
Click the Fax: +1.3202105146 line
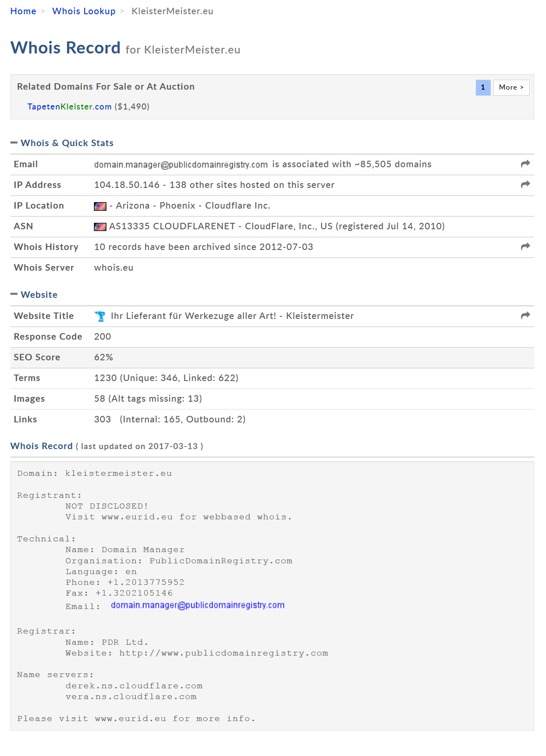point(119,593)
